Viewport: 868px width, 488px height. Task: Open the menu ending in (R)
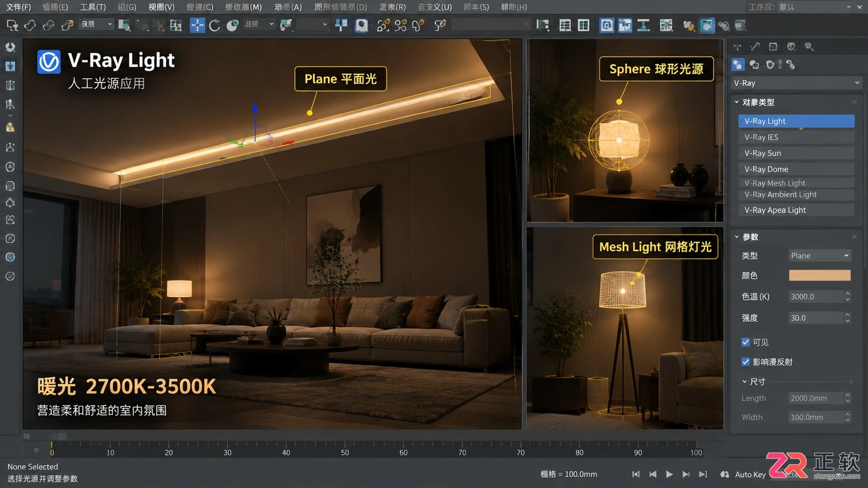tap(392, 7)
